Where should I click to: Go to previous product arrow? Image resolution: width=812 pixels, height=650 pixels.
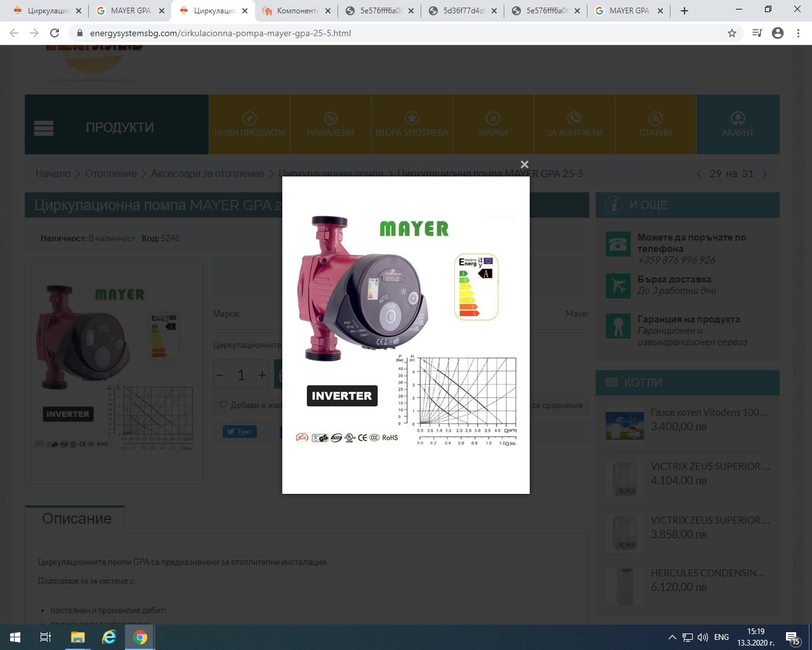pos(699,174)
